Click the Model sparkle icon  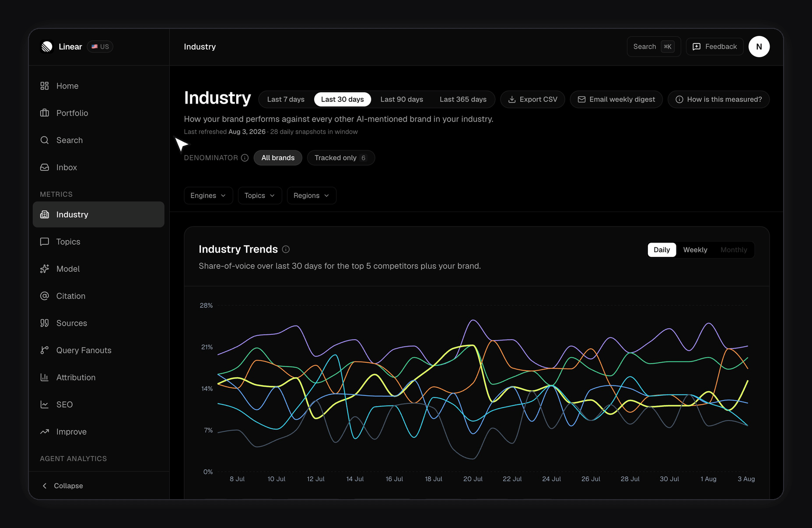tap(45, 269)
